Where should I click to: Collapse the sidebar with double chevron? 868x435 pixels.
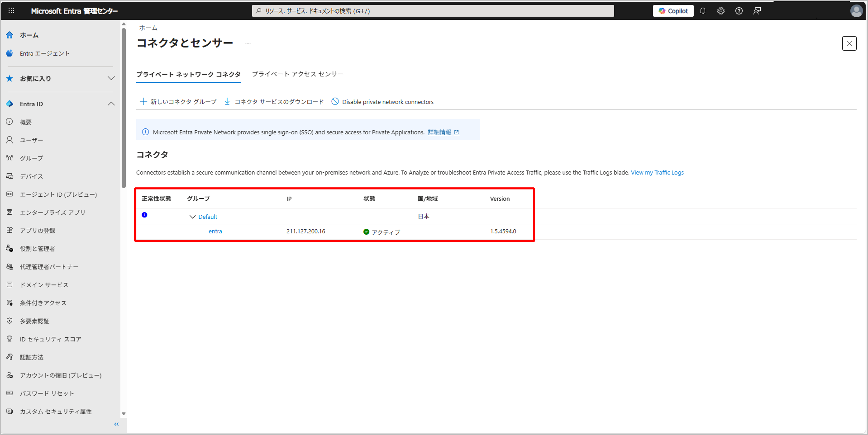[x=116, y=424]
